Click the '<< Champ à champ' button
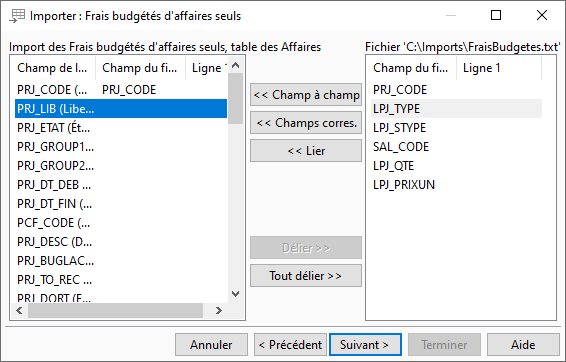Viewport: 566px width, 362px height. (x=306, y=95)
